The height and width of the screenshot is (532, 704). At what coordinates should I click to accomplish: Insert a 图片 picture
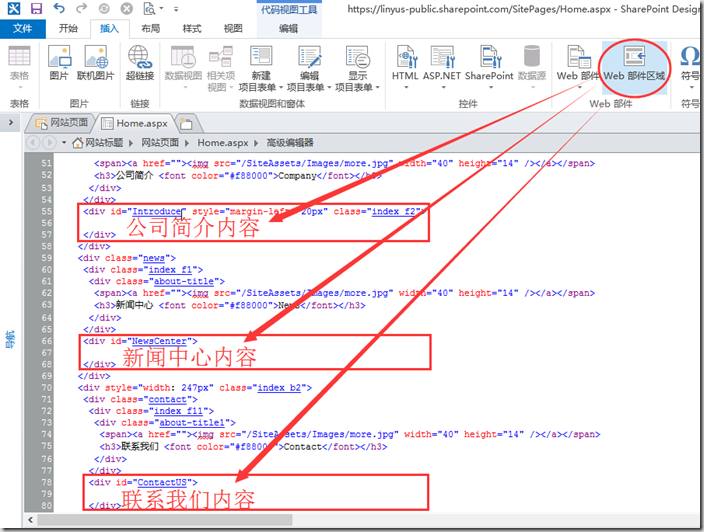pos(59,62)
